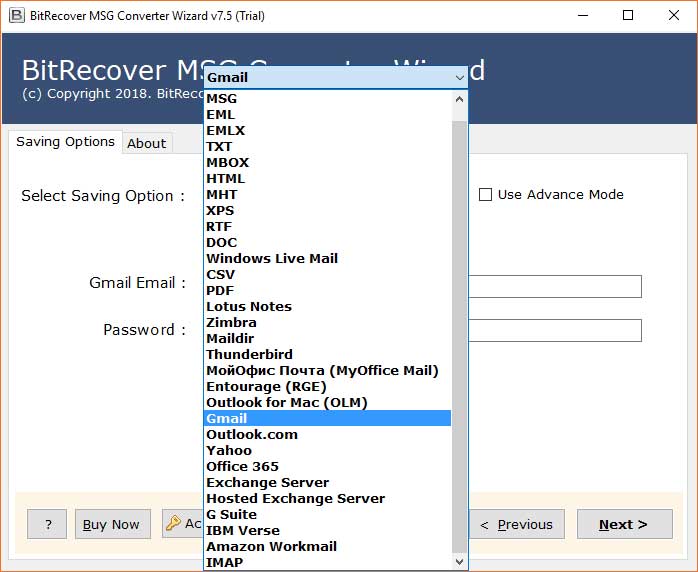Click in the Gmail Email input field
698x572 pixels.
(555, 286)
